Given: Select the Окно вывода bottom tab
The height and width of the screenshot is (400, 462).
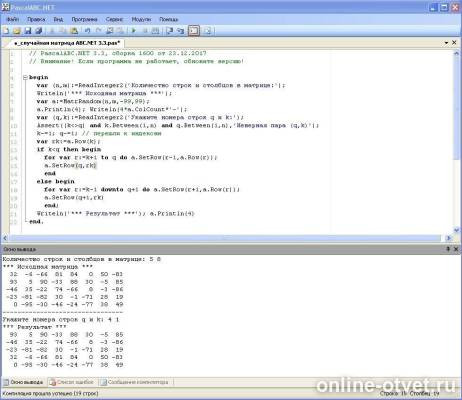Looking at the screenshot, I should point(23,382).
